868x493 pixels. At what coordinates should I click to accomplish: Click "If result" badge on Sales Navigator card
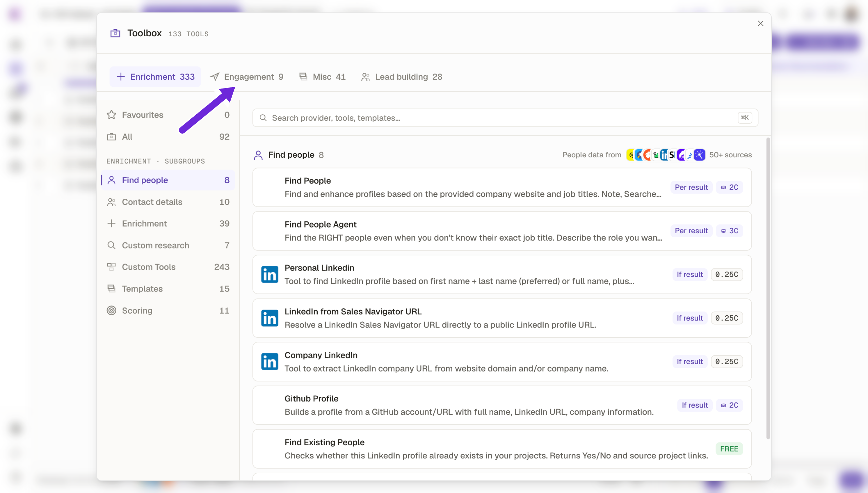[x=690, y=318]
